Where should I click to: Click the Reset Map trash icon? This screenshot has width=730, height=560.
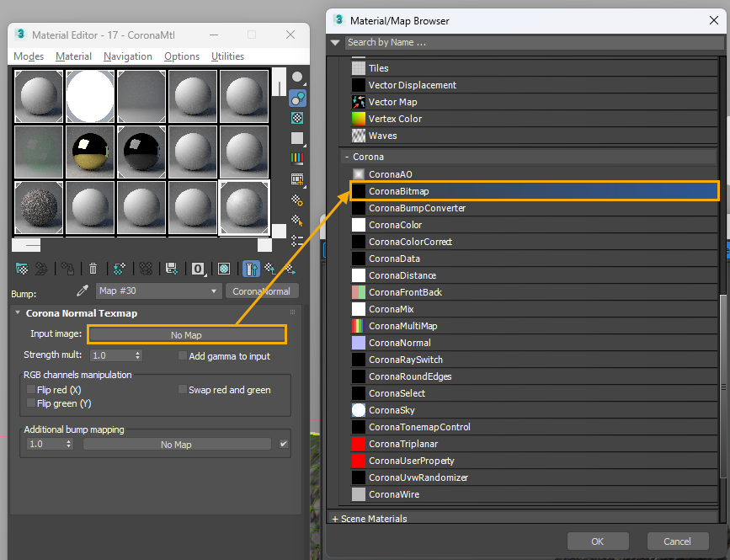tap(93, 269)
